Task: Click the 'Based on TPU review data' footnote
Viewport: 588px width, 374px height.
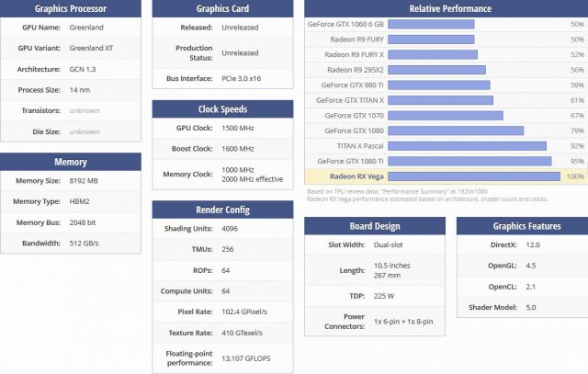Action: click(398, 191)
